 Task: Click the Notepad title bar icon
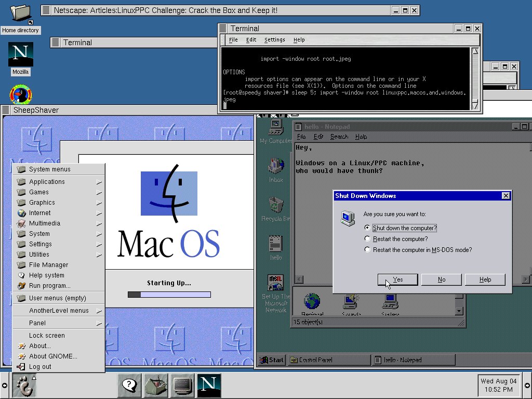298,127
